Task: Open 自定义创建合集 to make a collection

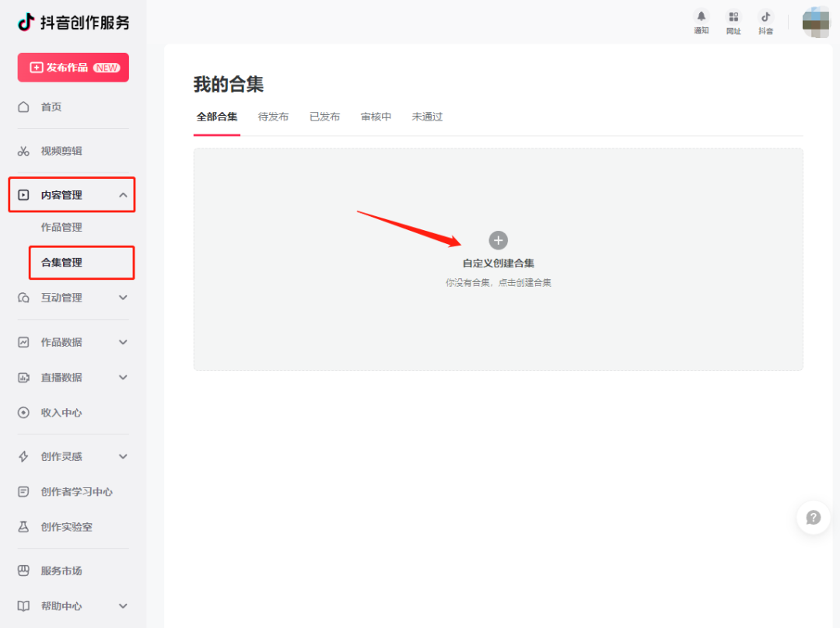Action: coord(498,262)
